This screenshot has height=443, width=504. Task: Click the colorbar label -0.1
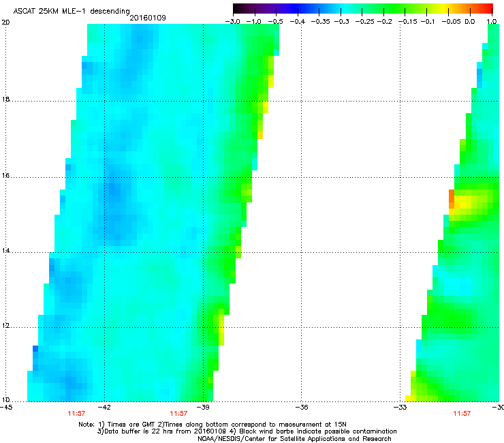(x=428, y=22)
